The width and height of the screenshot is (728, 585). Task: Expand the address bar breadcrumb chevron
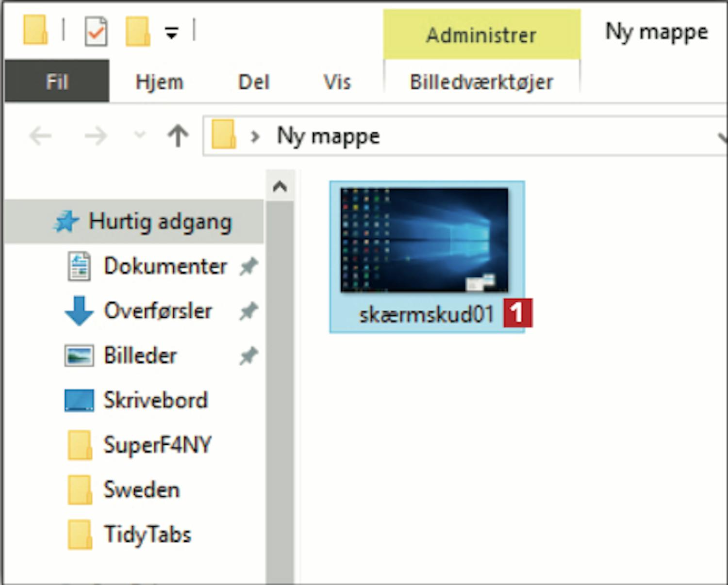[x=255, y=137]
